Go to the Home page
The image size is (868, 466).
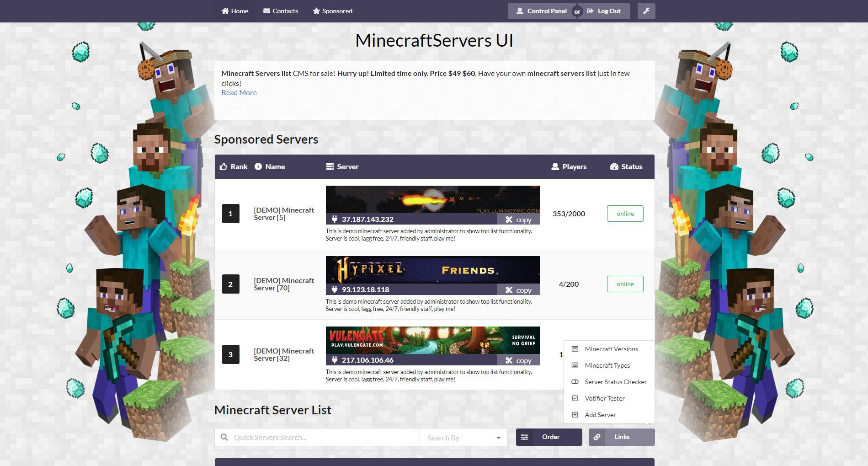(x=235, y=11)
